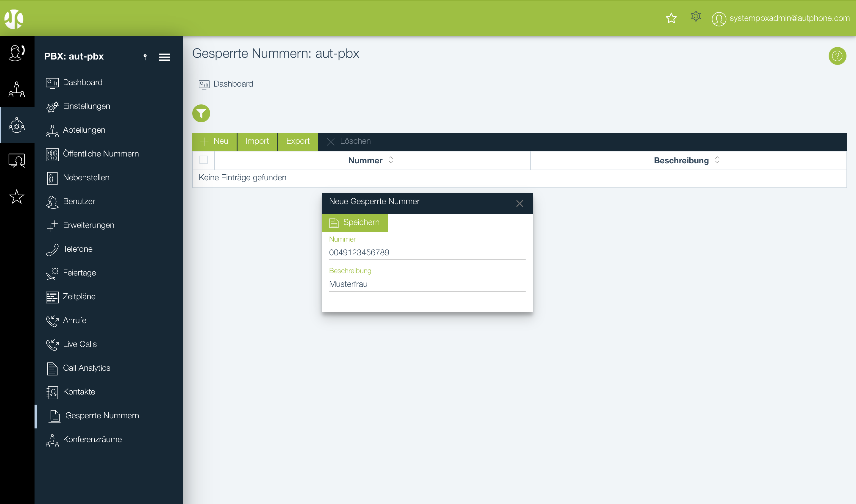Click the green filter funnel icon

click(x=201, y=113)
